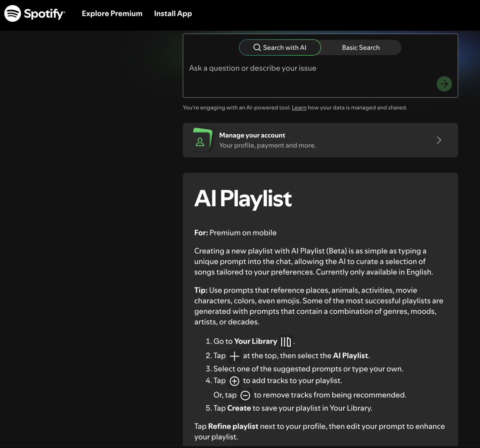480x448 pixels.
Task: Click the bold Refine playlist text
Action: 233,426
